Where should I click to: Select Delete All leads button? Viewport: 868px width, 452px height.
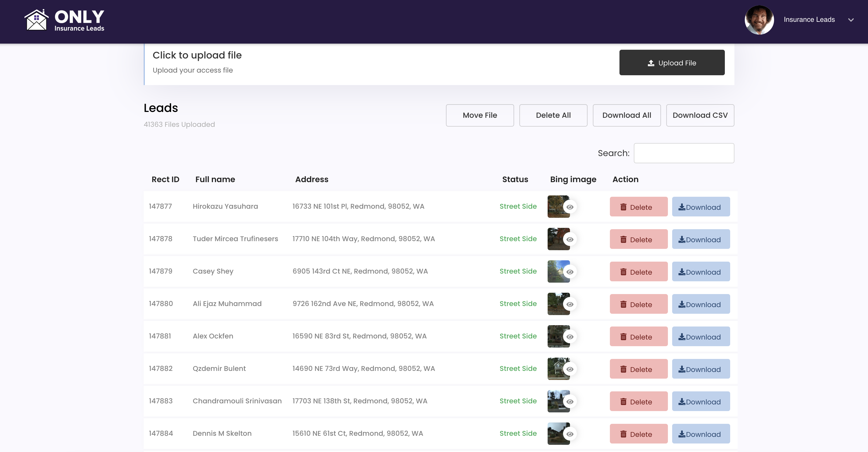[x=553, y=115]
